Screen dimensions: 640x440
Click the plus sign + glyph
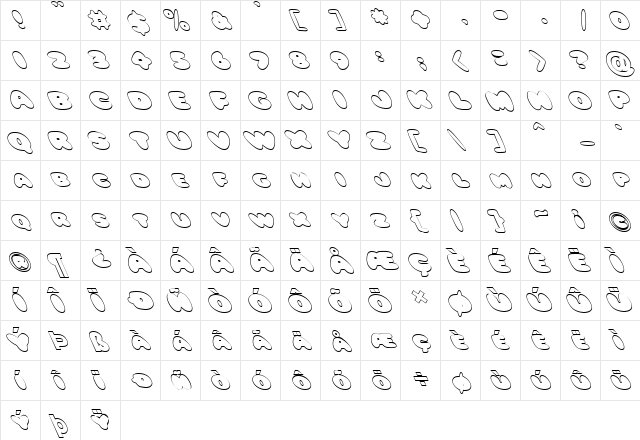(420, 20)
